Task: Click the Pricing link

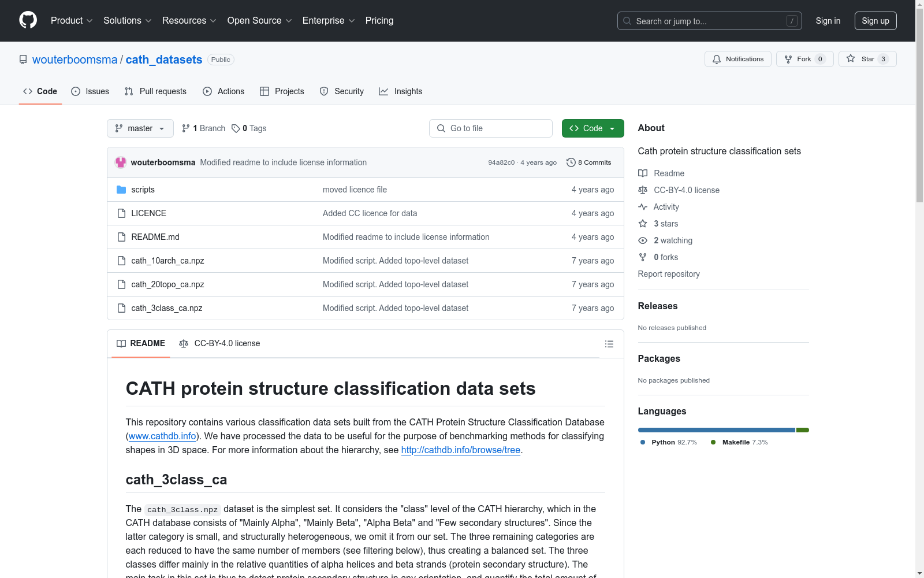Action: 379,20
